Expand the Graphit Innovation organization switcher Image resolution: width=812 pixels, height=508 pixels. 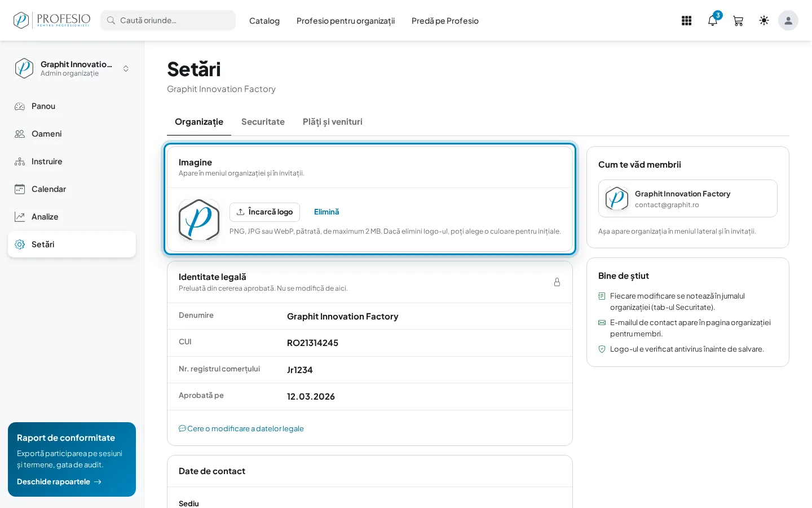(x=72, y=68)
